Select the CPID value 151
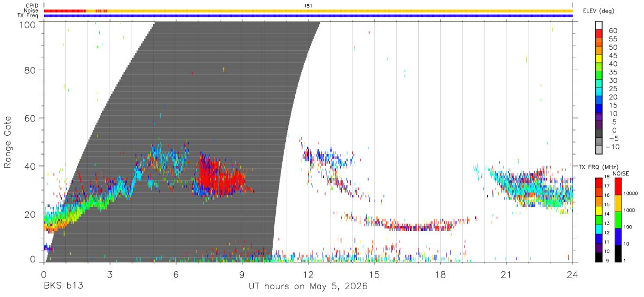Screen dimensions: 644x297 pos(308,6)
